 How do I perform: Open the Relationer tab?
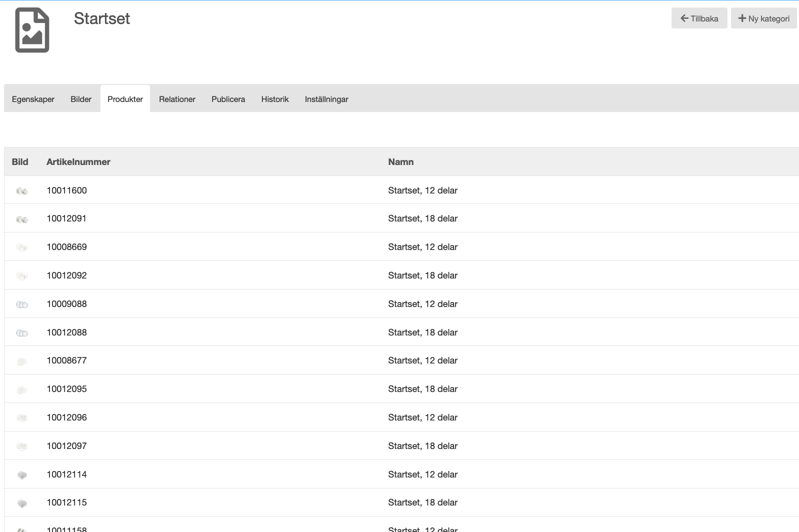coord(177,99)
